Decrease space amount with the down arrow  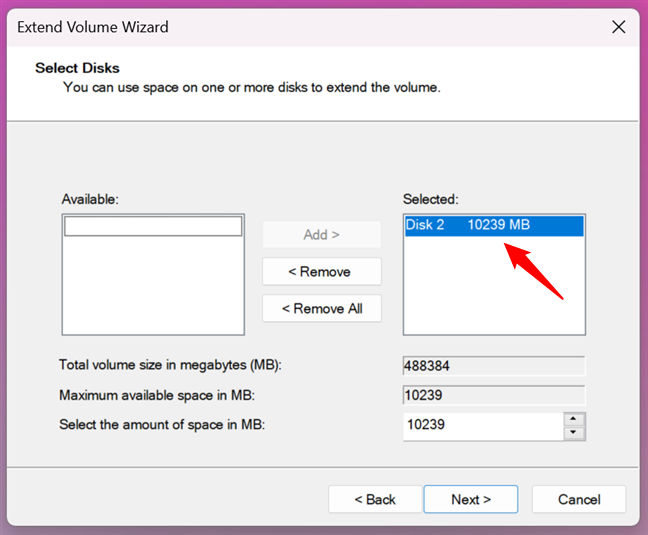pyautogui.click(x=573, y=433)
